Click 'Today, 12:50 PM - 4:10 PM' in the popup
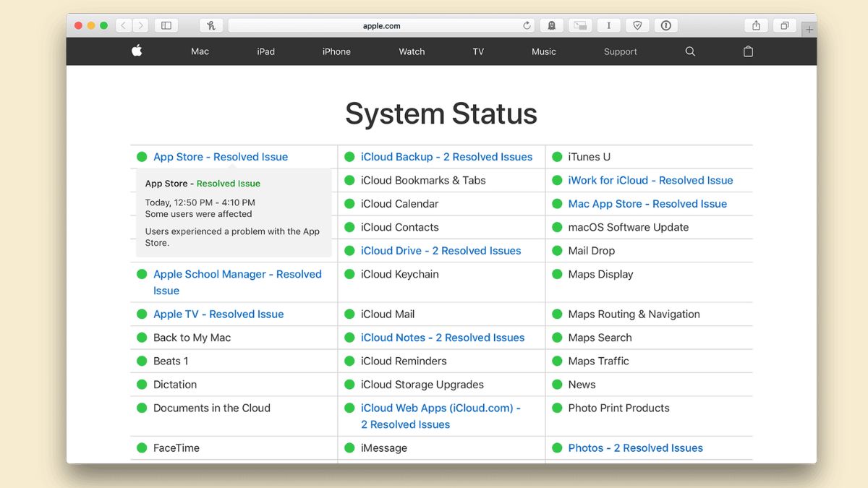Image resolution: width=868 pixels, height=488 pixels. point(200,202)
